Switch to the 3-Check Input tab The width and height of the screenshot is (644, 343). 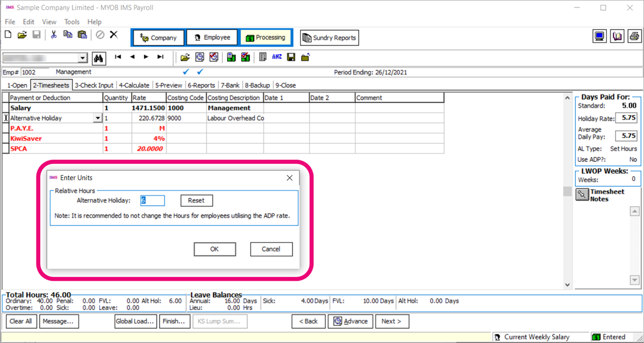point(94,85)
